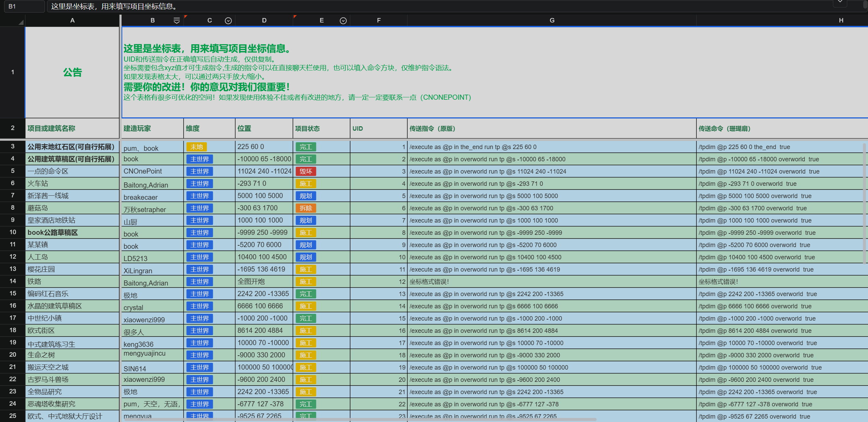Click the 传送指令（原版）header cell
Image resolution: width=868 pixels, height=422 pixels.
coord(552,128)
